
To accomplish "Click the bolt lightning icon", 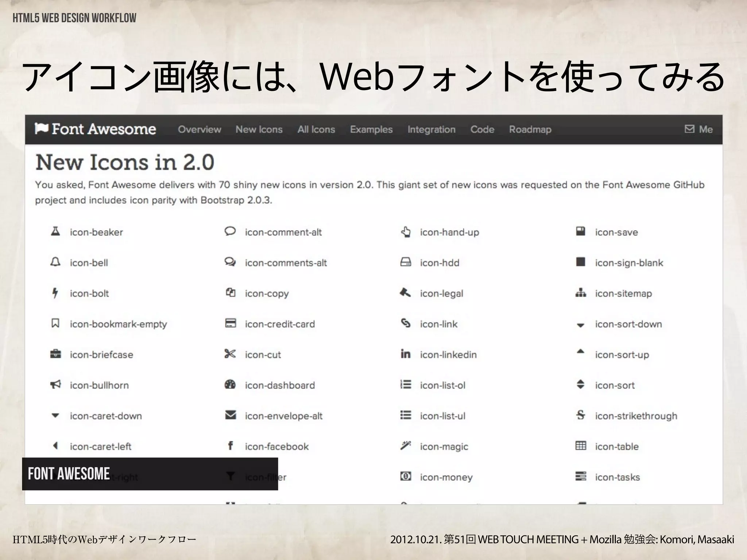I will coord(55,293).
